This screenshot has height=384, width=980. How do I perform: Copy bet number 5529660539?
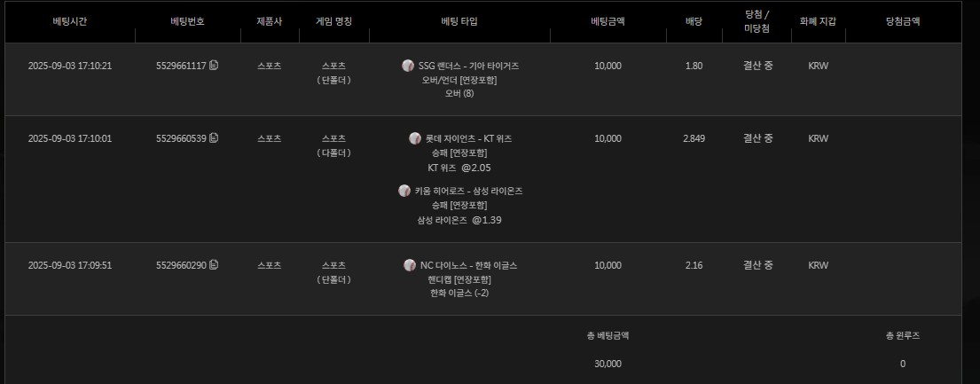(214, 137)
